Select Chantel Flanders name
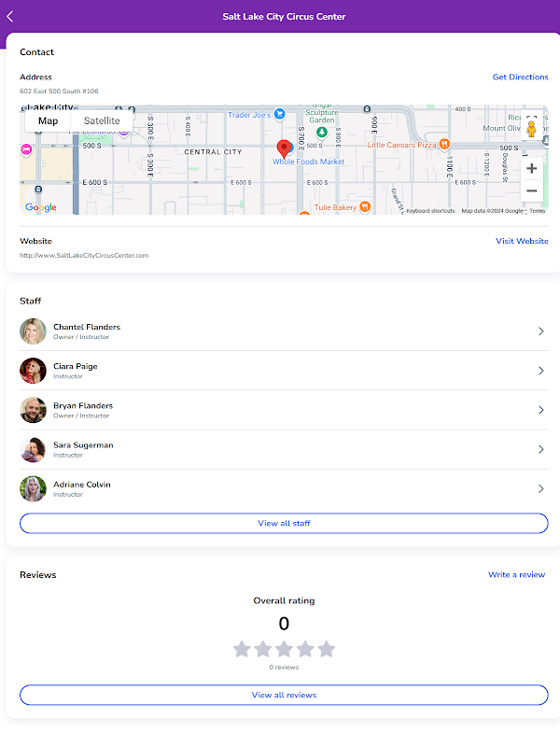 (87, 327)
